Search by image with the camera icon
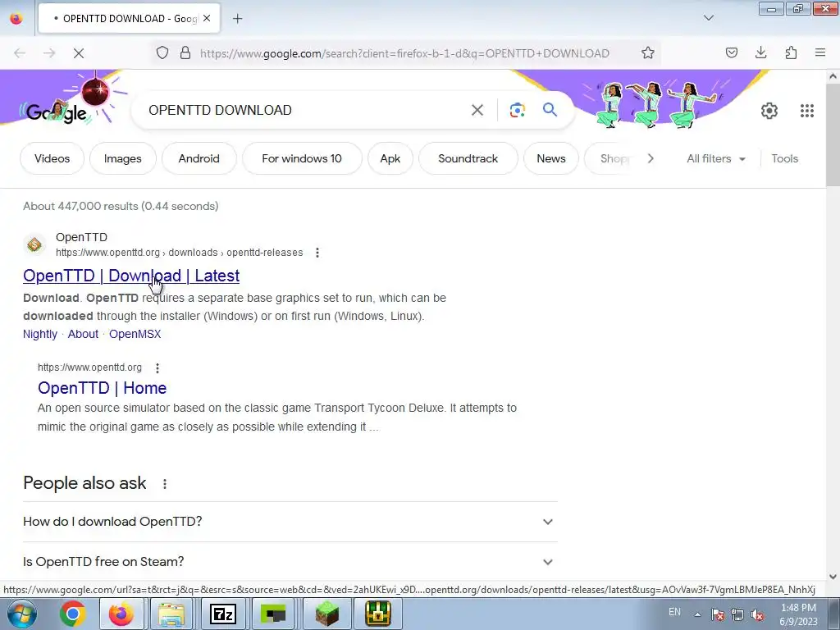 (517, 110)
